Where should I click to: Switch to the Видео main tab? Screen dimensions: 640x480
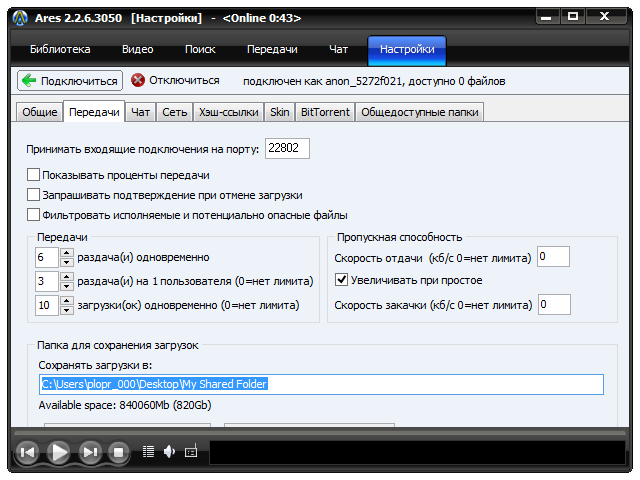[x=138, y=49]
